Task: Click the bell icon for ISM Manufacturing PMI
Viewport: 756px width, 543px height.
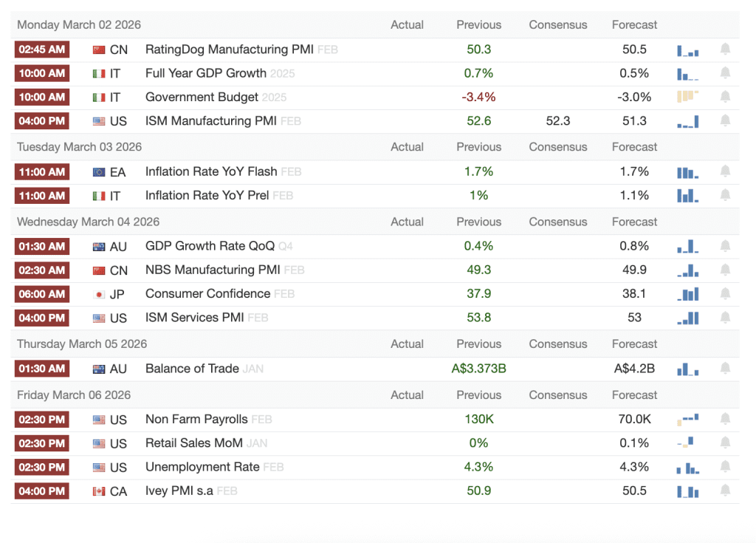Action: coord(725,120)
